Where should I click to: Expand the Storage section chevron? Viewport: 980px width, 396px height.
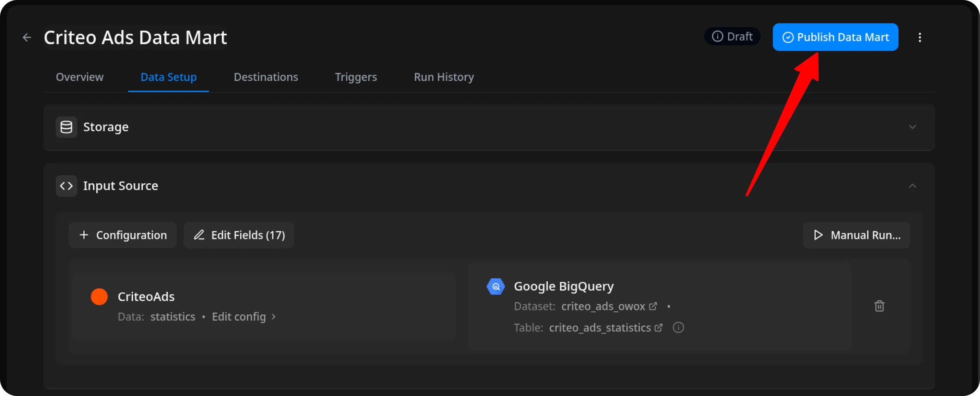[912, 127]
